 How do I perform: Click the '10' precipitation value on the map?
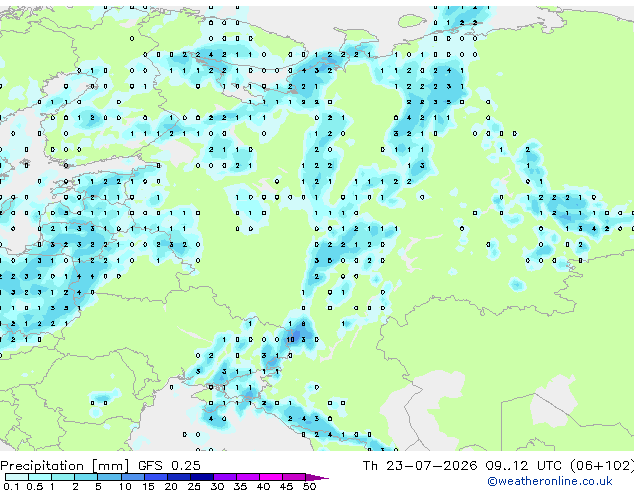click(x=290, y=340)
